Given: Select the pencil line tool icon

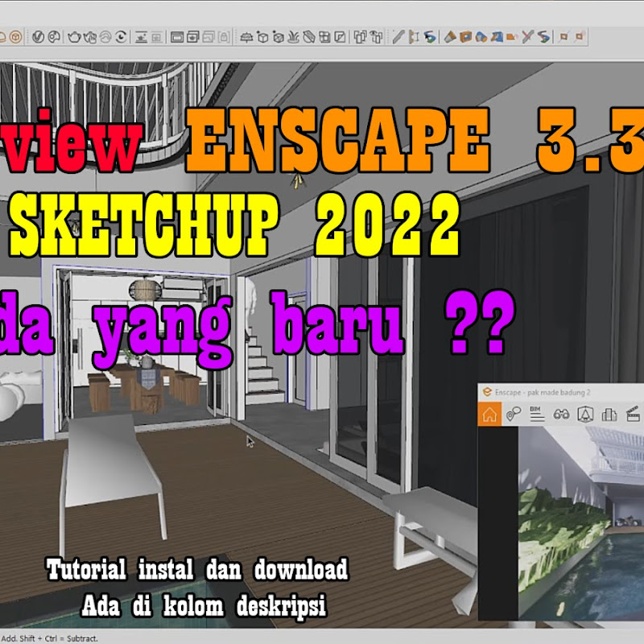Looking at the screenshot, I should pos(398,37).
